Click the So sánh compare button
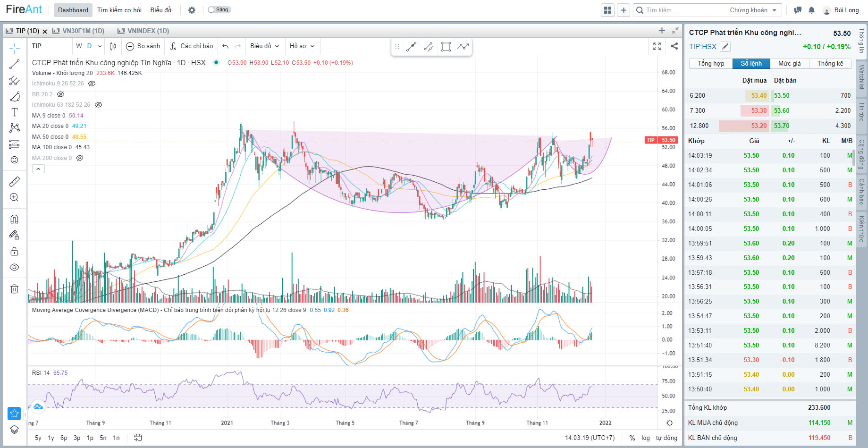The height and width of the screenshot is (448, 868). pos(143,46)
